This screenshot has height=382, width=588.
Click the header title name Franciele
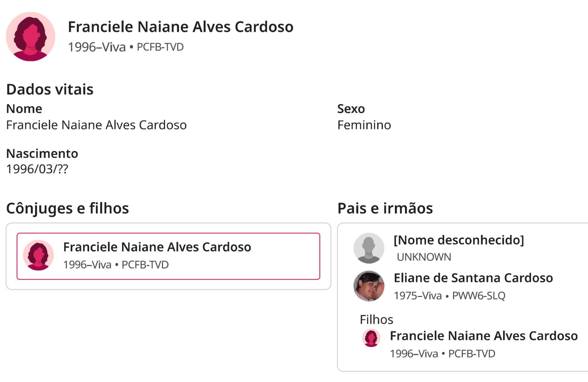180,27
